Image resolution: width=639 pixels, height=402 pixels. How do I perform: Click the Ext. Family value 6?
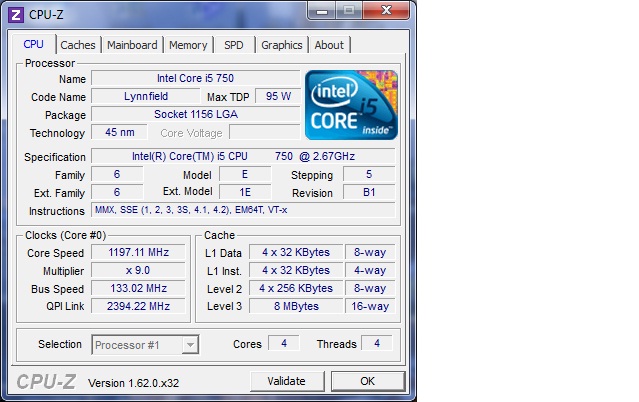point(117,192)
